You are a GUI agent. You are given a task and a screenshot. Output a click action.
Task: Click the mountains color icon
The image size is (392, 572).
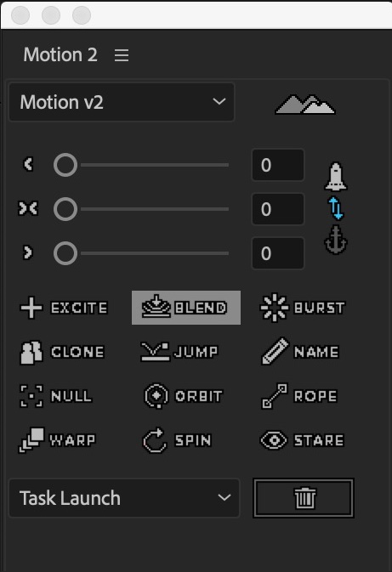(305, 105)
